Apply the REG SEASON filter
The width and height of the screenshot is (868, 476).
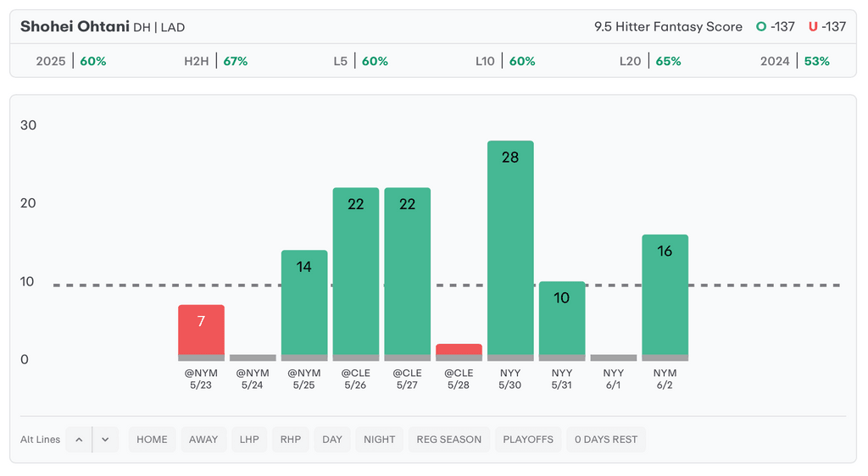448,440
